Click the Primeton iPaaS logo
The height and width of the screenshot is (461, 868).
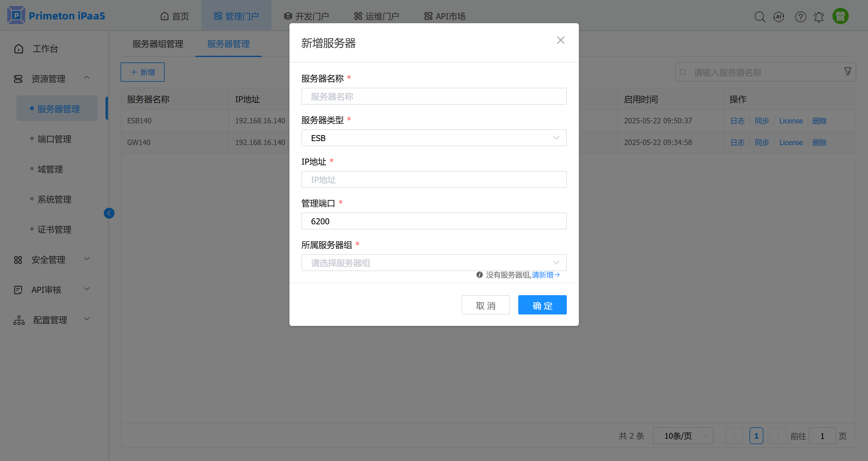coord(56,15)
